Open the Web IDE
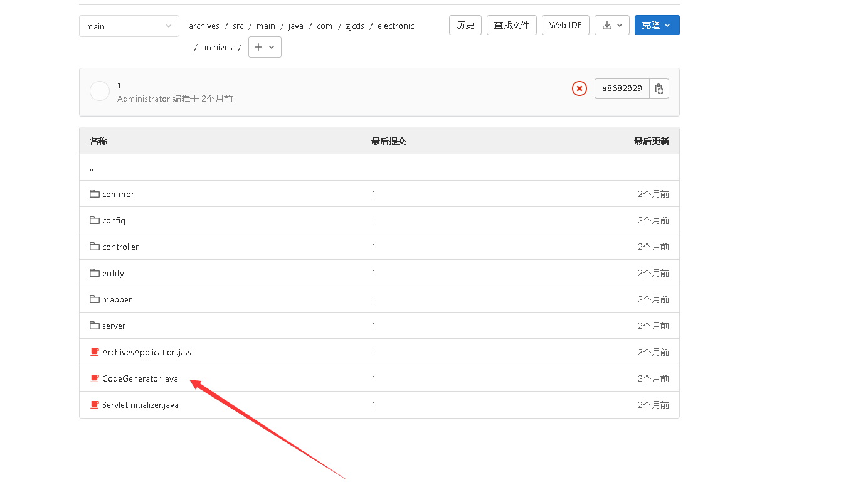The width and height of the screenshot is (868, 487). (565, 25)
